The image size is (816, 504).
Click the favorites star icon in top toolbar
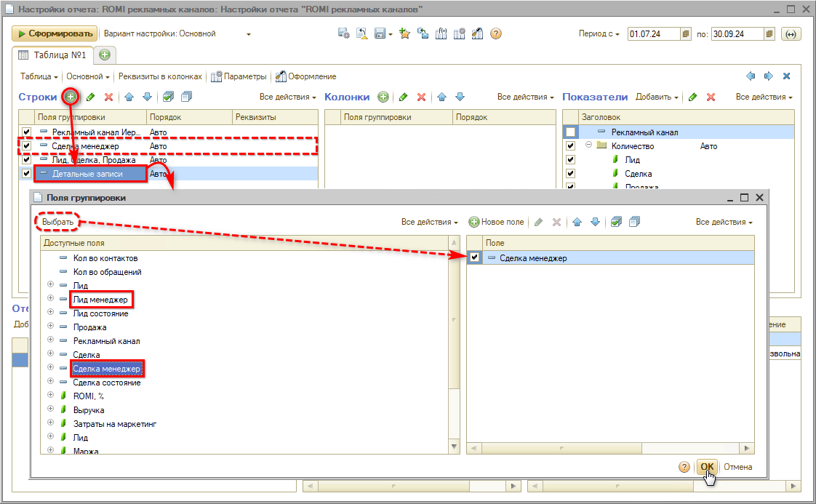[x=405, y=34]
